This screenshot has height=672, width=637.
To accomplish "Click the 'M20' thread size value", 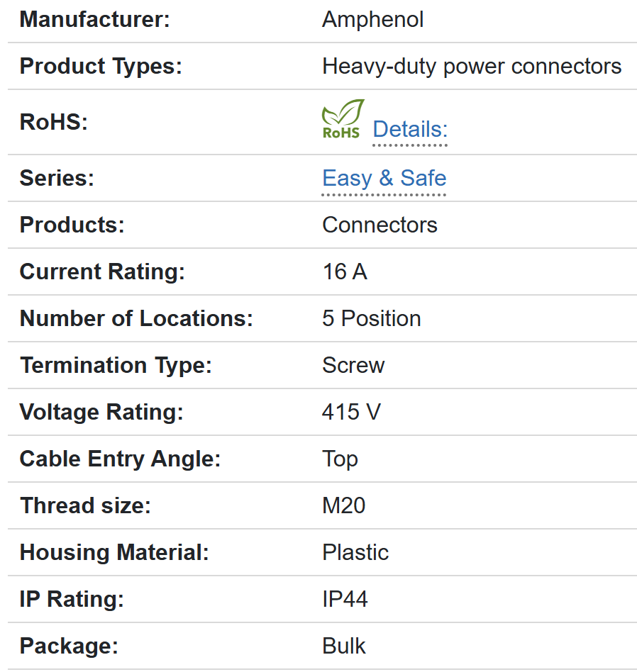I will (x=343, y=505).
